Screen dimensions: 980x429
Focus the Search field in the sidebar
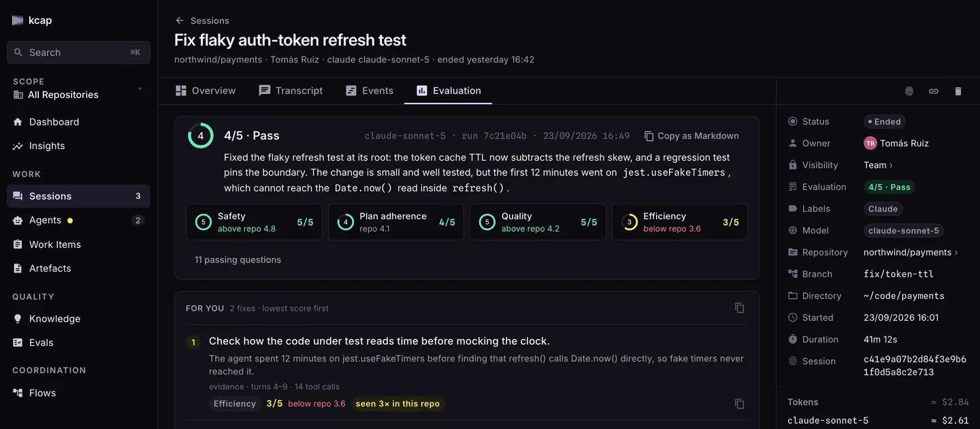78,52
